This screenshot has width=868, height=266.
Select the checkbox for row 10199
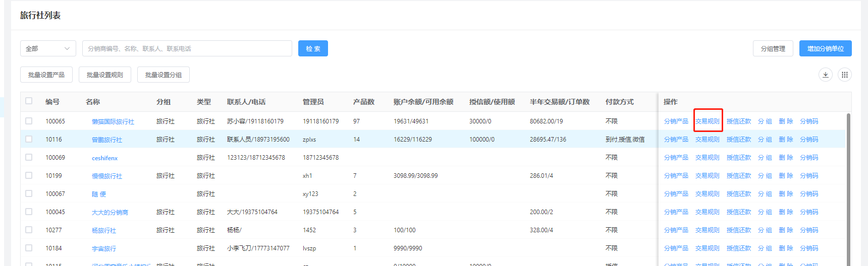point(29,175)
